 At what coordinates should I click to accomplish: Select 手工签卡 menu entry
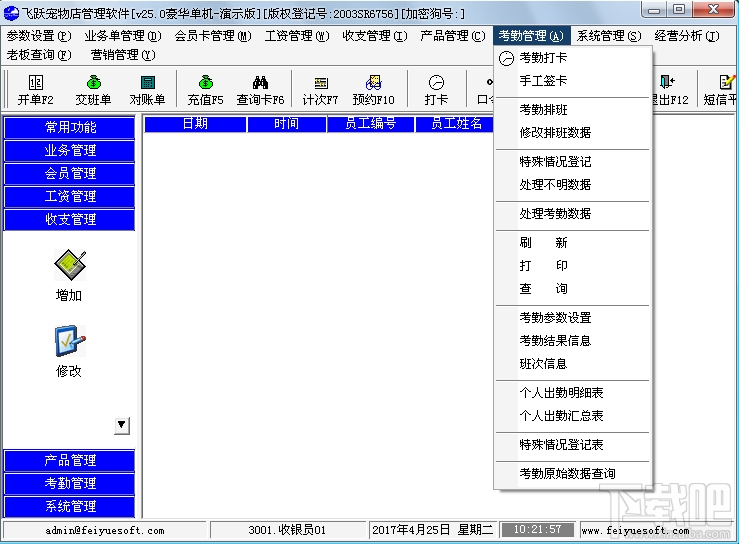pos(573,81)
